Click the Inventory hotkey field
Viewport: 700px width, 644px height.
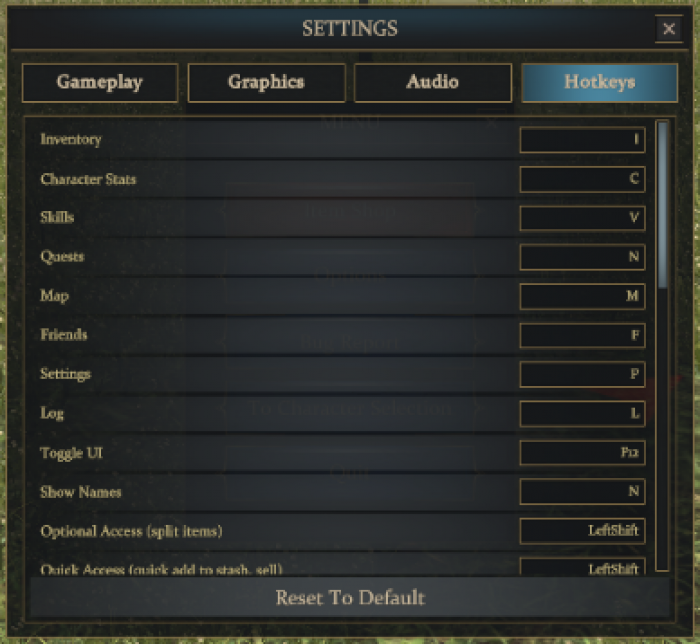582,140
